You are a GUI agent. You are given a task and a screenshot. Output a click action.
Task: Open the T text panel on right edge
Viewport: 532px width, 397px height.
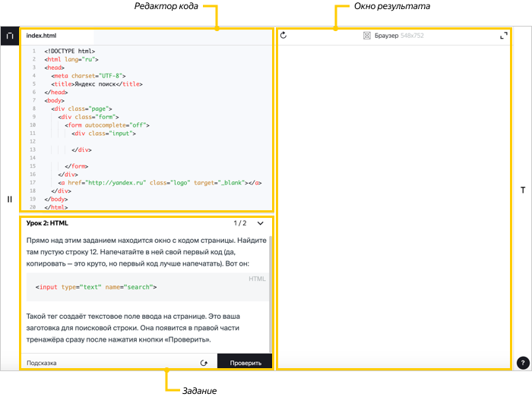[x=523, y=189]
